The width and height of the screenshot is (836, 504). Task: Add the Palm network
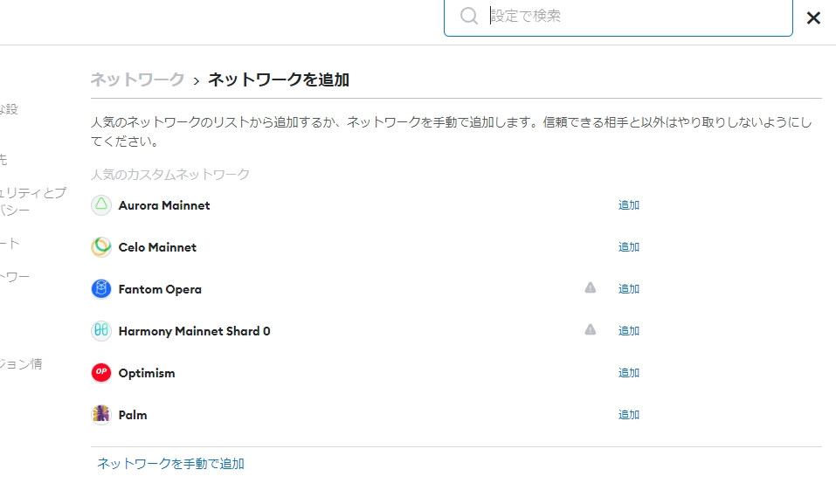(x=629, y=415)
